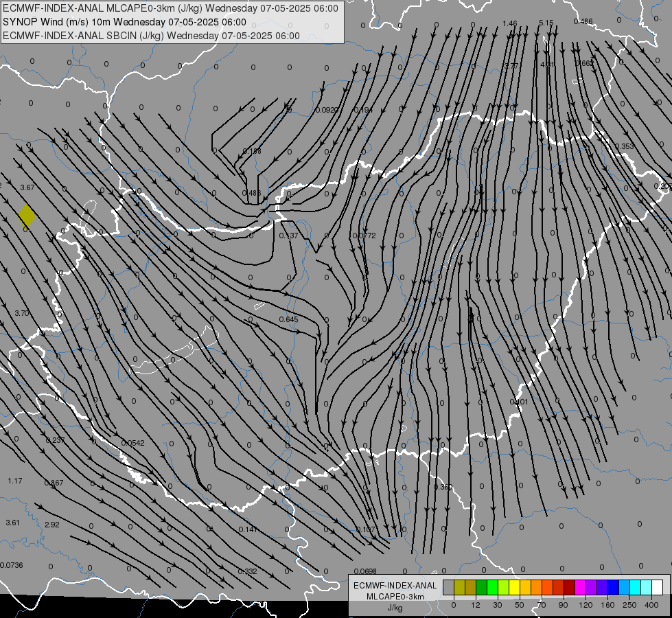The image size is (672, 618).
Task: Click legend tick label 12
Action: pyautogui.click(x=475, y=605)
